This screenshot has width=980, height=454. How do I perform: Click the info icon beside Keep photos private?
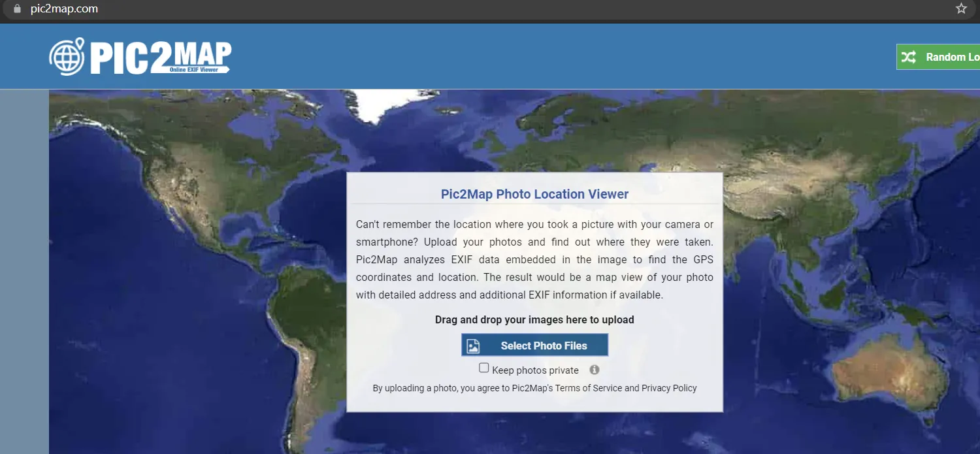(x=595, y=370)
